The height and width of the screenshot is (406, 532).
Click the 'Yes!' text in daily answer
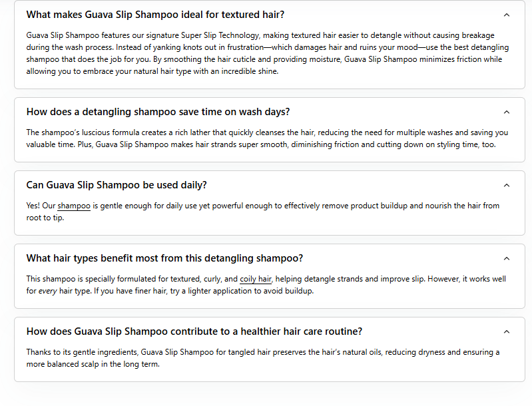point(34,206)
